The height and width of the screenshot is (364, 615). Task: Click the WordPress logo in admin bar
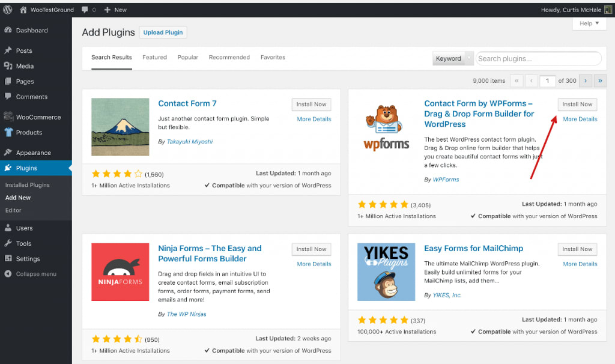pyautogui.click(x=7, y=10)
